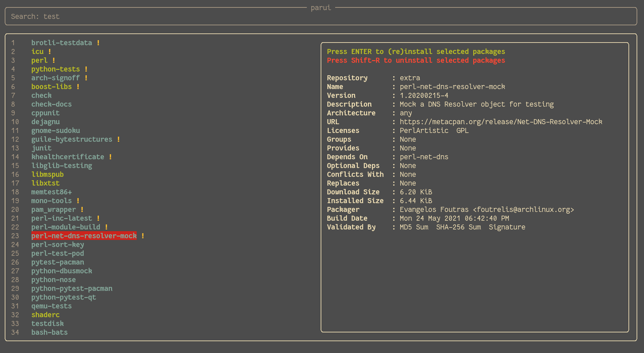
Task: Select the libxtst package
Action: [x=46, y=183]
